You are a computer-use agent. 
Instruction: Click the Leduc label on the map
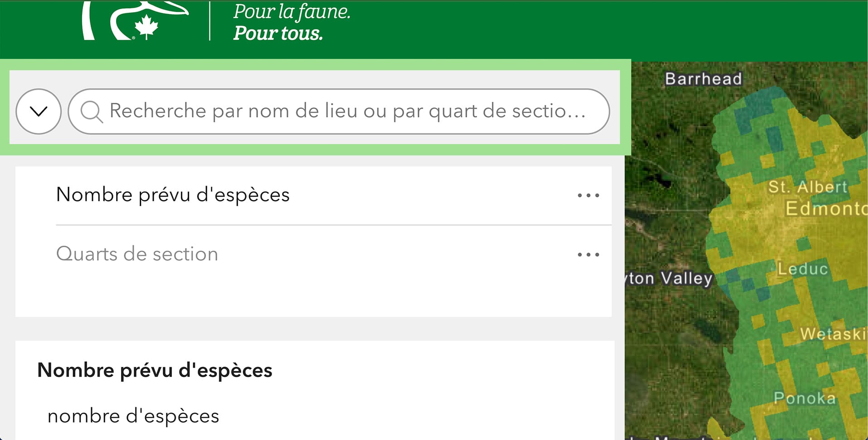pyautogui.click(x=803, y=269)
